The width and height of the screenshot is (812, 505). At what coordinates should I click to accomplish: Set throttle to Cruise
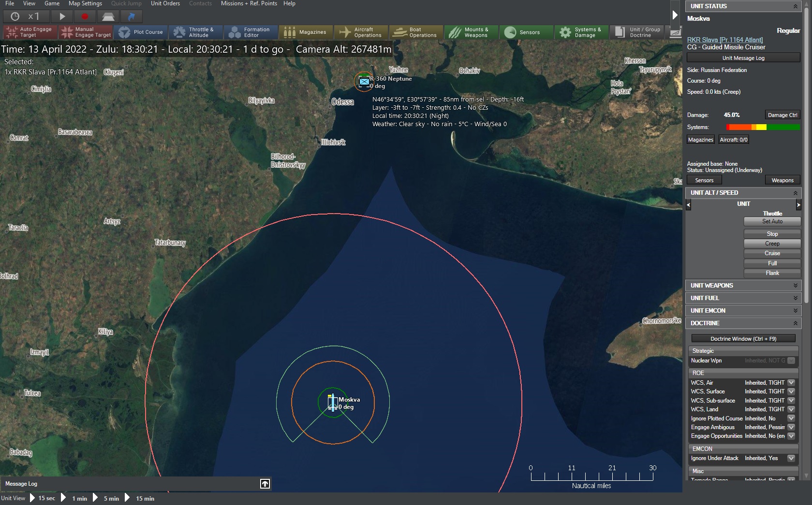(772, 253)
